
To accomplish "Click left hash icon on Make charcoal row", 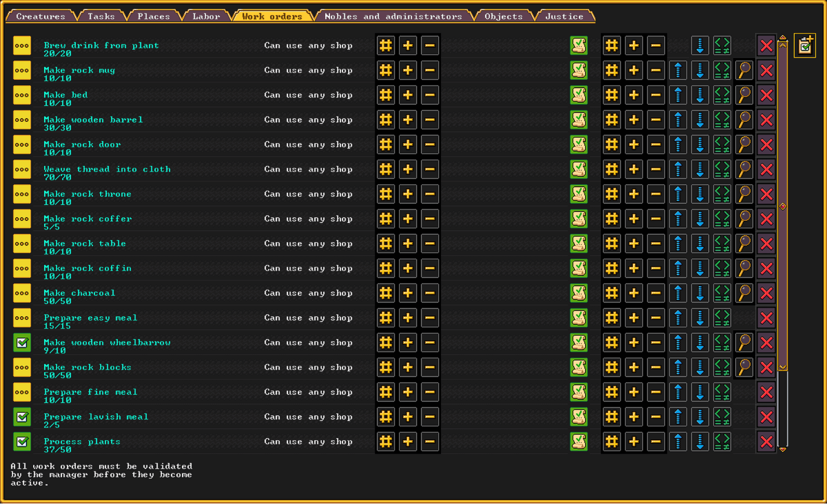I will [x=386, y=293].
